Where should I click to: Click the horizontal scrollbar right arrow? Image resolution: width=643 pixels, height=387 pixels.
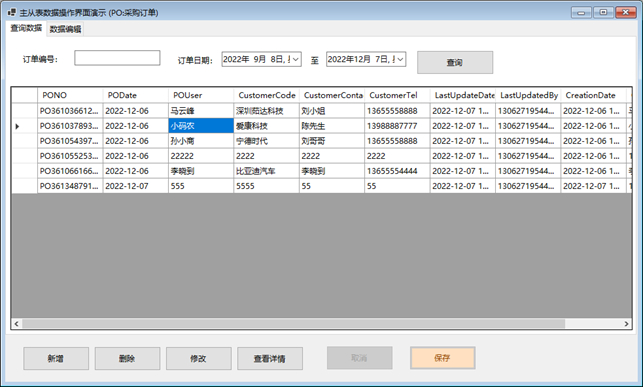(626, 324)
